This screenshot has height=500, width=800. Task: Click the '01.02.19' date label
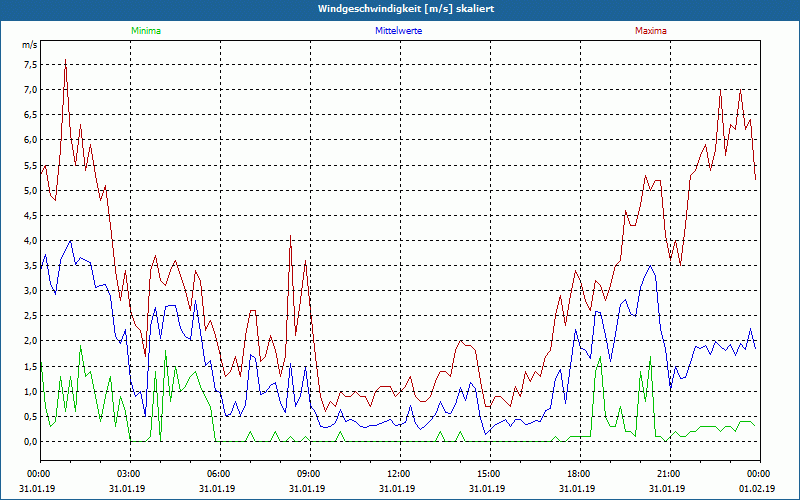coord(757,488)
